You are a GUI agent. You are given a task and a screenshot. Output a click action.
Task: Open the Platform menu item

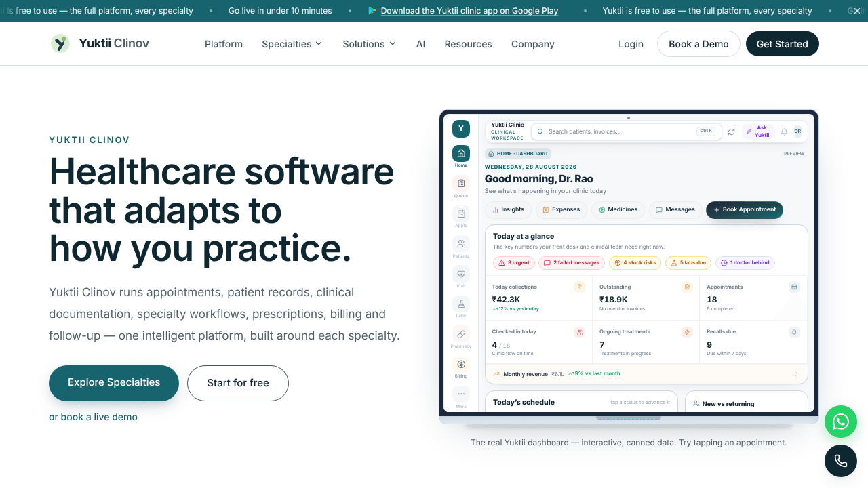[x=224, y=44]
